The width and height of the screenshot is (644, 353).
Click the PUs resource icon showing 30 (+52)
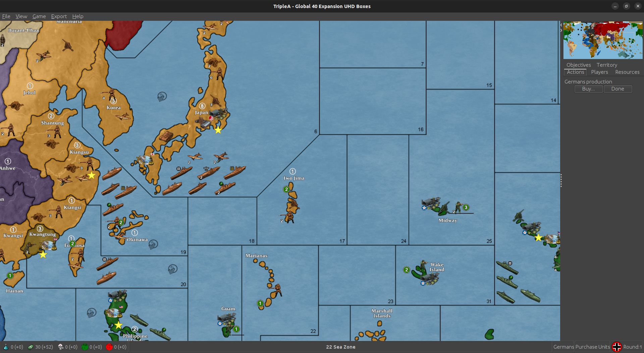[31, 347]
